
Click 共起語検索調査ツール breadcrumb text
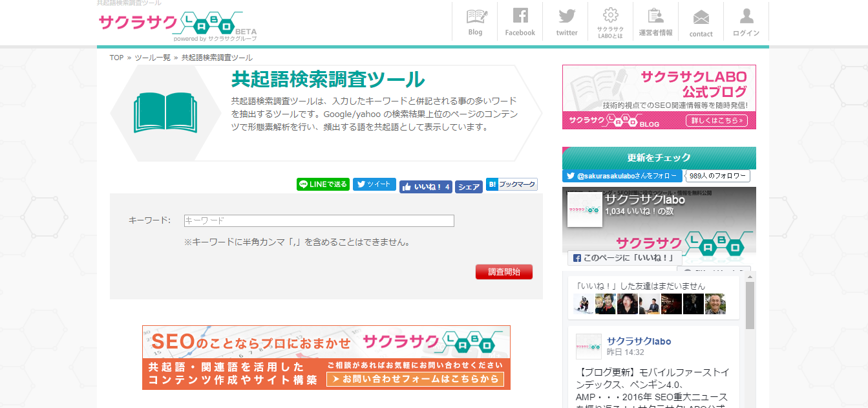[217, 58]
